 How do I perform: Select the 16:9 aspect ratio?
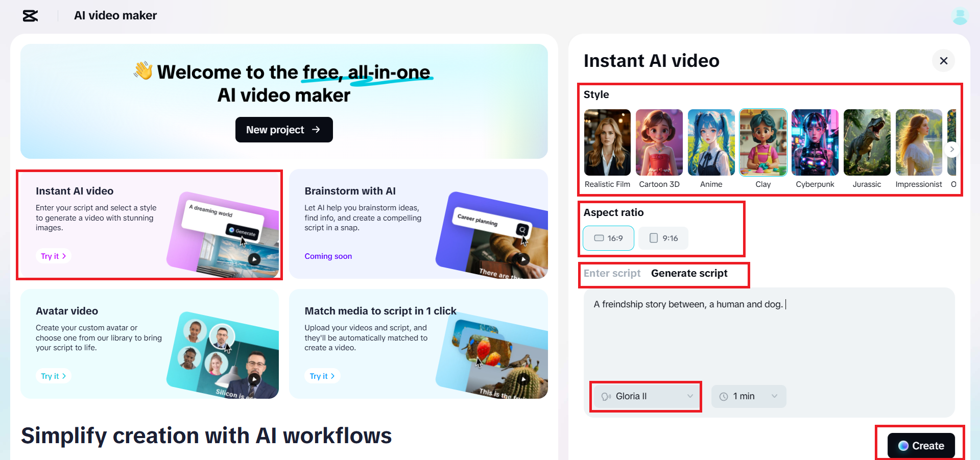pyautogui.click(x=608, y=238)
